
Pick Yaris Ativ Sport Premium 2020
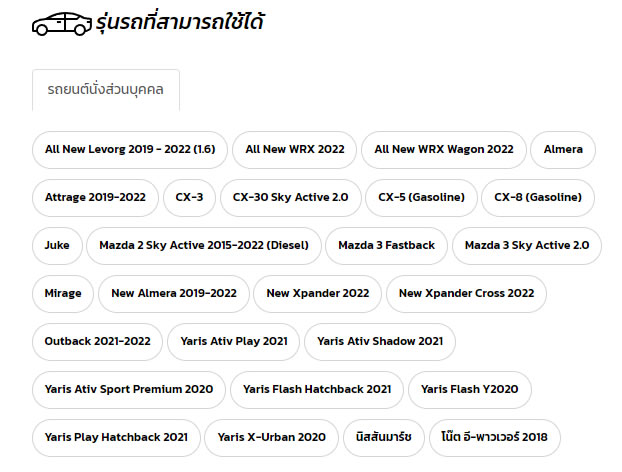129,389
